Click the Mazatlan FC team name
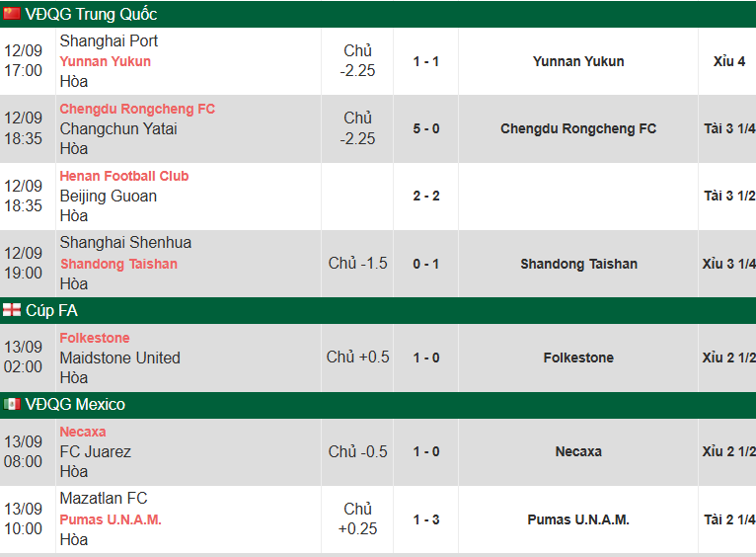Viewport: 756px width, 557px height. (x=103, y=498)
